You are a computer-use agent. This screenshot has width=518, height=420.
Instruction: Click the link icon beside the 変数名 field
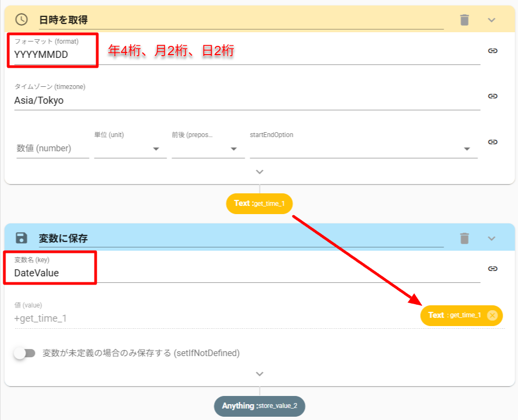(492, 268)
